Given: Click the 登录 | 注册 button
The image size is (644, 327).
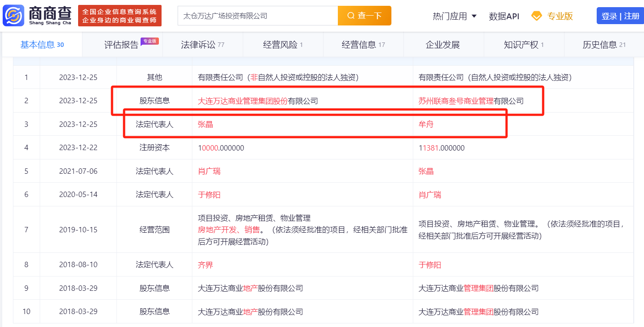Looking at the screenshot, I should (620, 16).
